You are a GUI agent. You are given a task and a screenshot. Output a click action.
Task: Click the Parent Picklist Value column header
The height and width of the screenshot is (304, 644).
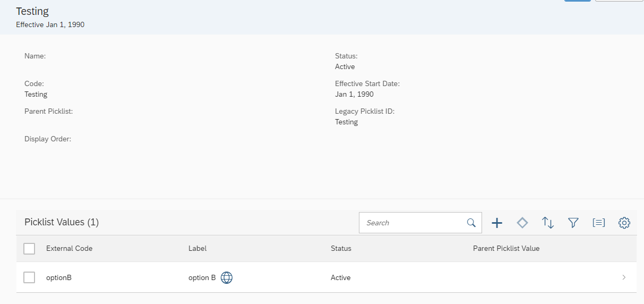click(506, 248)
